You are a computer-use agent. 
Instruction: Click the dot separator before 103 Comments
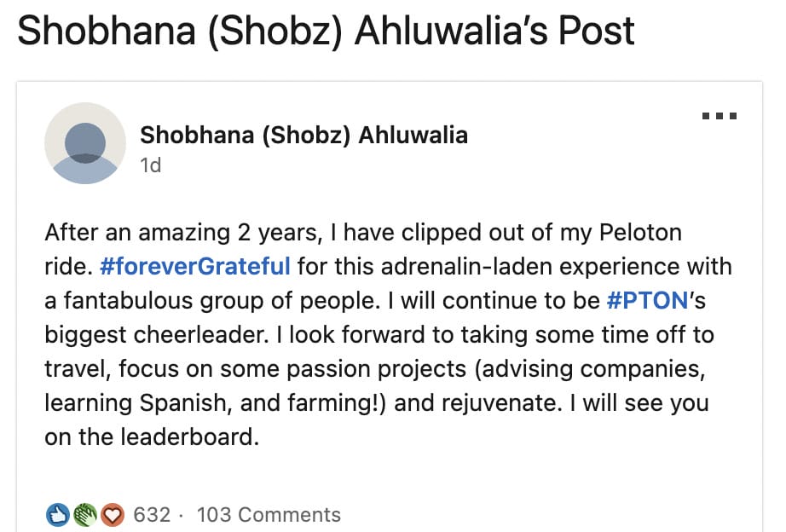(181, 516)
